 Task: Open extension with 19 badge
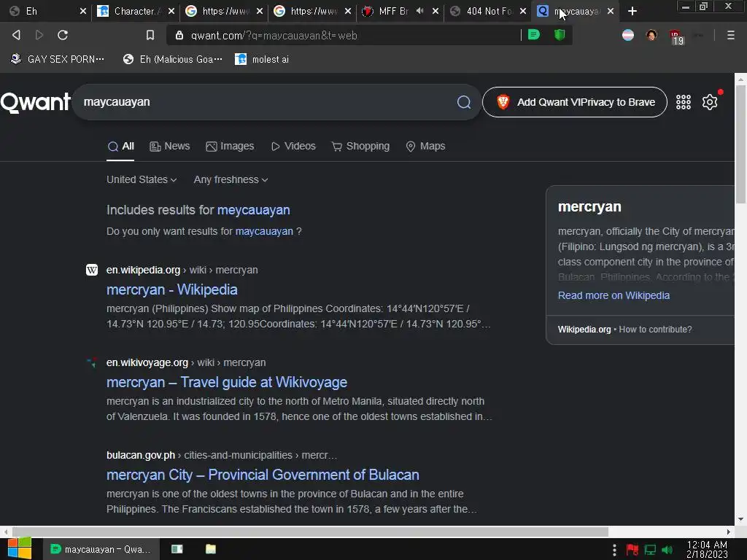pyautogui.click(x=676, y=36)
